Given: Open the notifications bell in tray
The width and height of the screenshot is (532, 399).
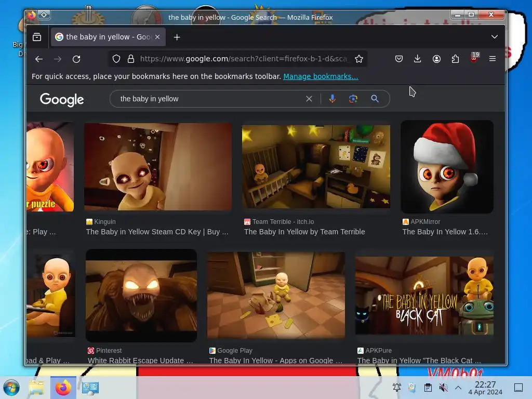Looking at the screenshot, I should 396,387.
